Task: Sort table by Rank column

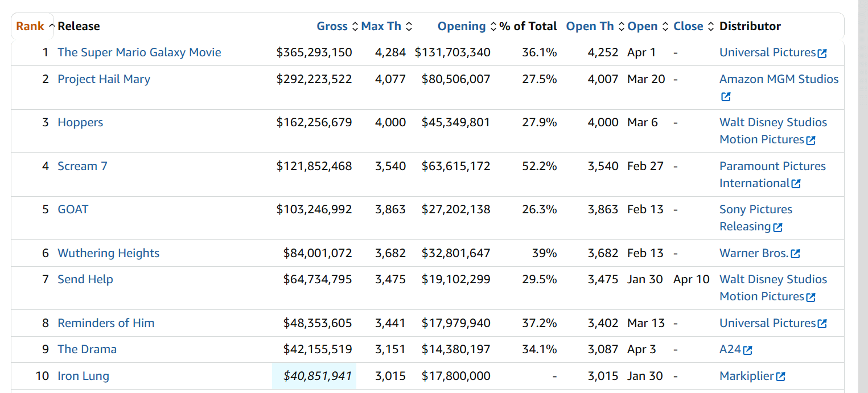Action: 30,26
